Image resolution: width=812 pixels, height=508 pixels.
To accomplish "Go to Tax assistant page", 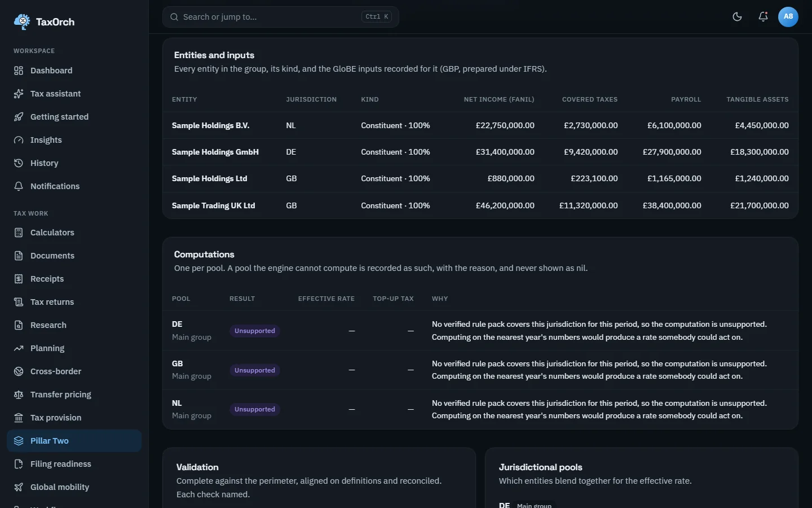I will click(x=74, y=94).
